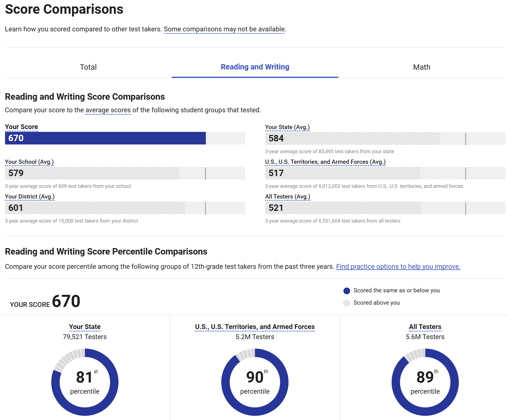Image resolution: width=507 pixels, height=420 pixels.
Task: Open 'Find practice options to help you improve'
Action: [x=398, y=267]
